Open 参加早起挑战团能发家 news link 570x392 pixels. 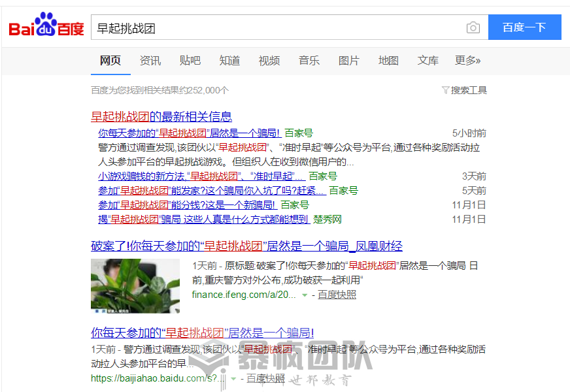(212, 190)
